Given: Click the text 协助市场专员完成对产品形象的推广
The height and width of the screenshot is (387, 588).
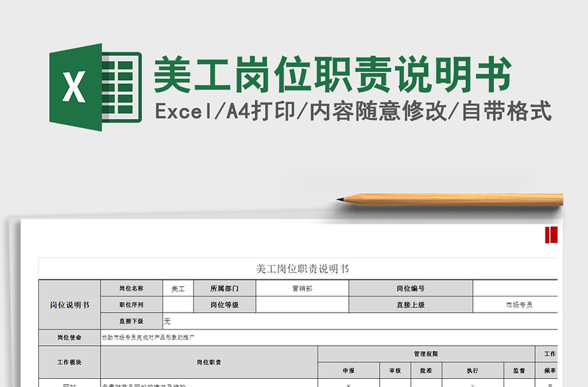Looking at the screenshot, I should tap(148, 338).
